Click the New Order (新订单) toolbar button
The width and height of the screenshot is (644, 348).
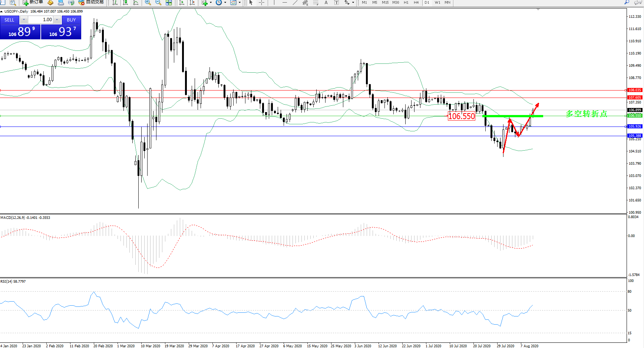point(33,2)
